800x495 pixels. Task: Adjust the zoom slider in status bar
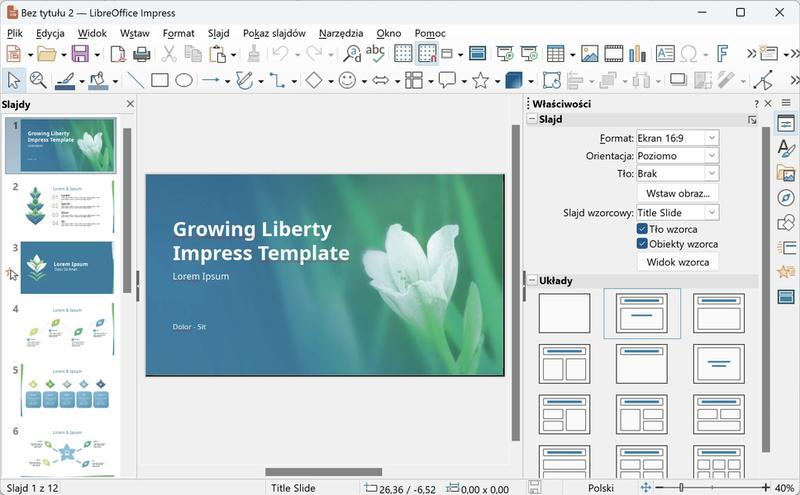tap(681, 487)
